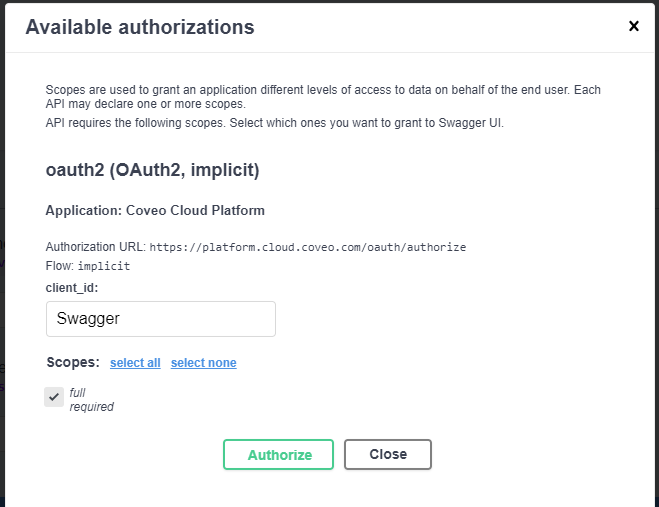
Task: Click the 'select all' scopes link
Action: click(135, 363)
